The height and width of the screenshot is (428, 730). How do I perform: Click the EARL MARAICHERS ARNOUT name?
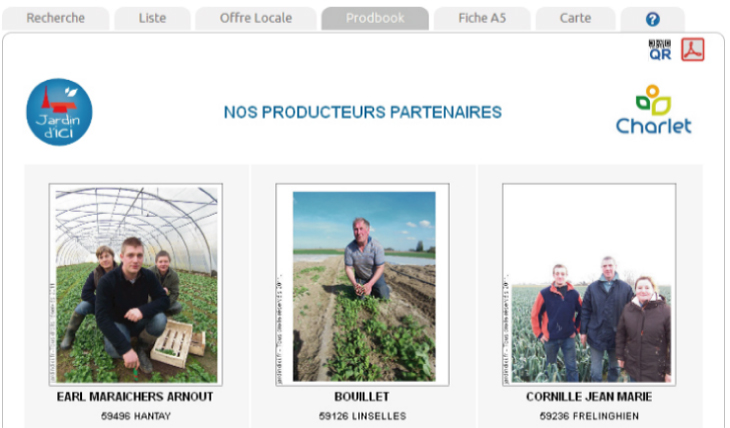(x=135, y=397)
